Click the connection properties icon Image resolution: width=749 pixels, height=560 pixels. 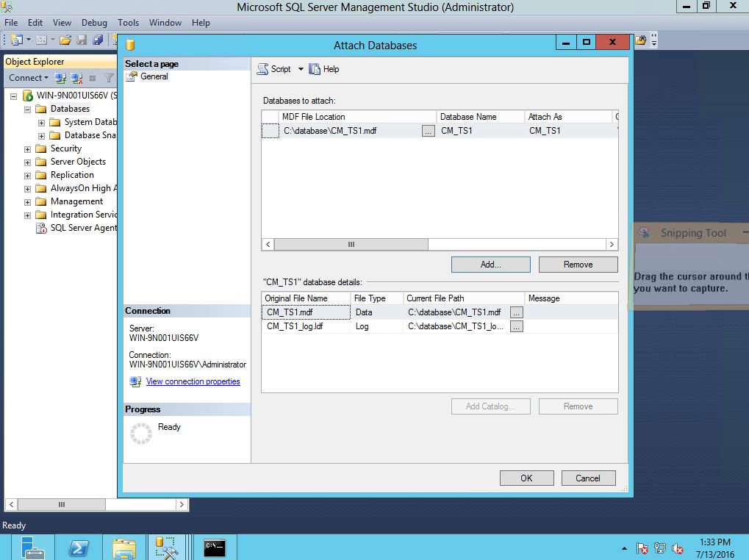tap(135, 381)
